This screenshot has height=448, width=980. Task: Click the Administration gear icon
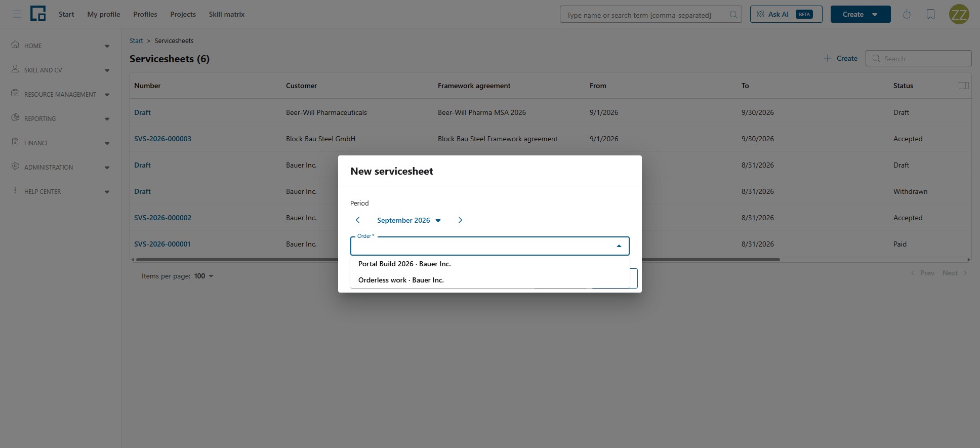15,166
